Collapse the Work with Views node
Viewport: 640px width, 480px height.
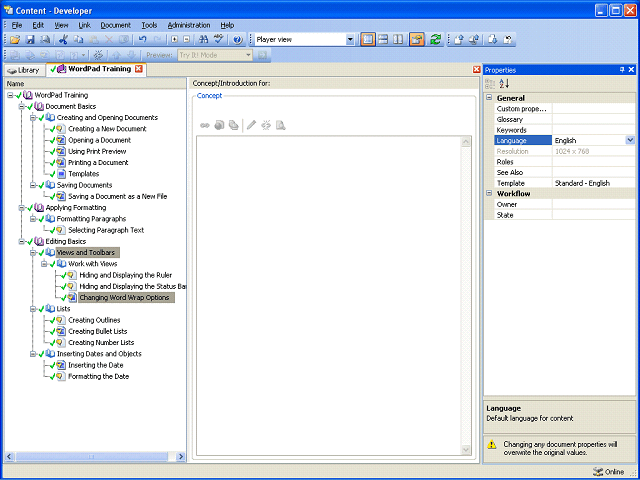44,264
